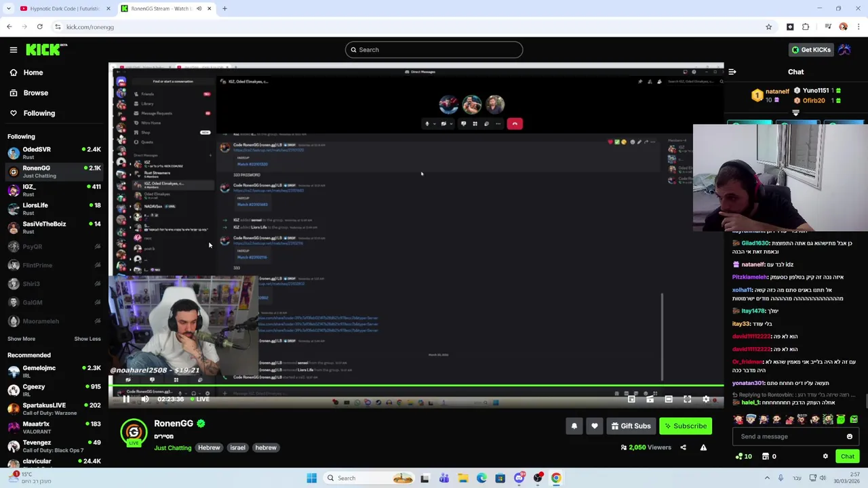Select the israel tag
Screen dimensions: 868x488
point(237,448)
